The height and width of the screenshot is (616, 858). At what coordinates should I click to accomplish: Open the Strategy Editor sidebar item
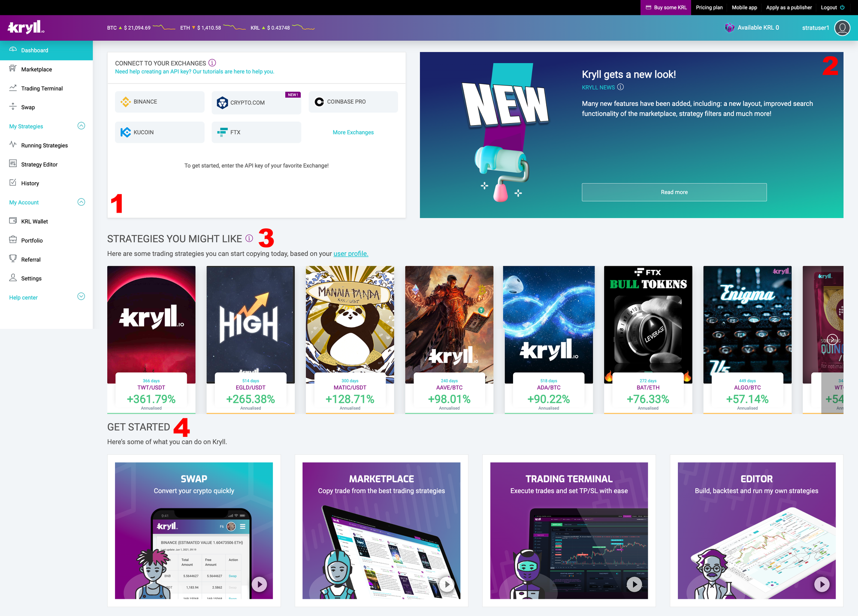click(x=46, y=164)
